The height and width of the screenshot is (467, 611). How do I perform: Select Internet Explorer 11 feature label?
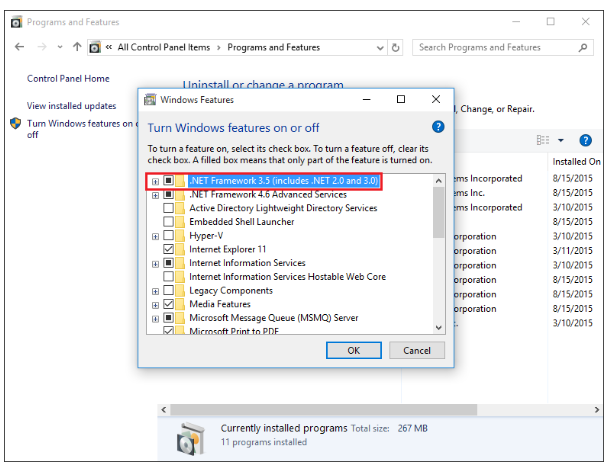click(x=228, y=249)
